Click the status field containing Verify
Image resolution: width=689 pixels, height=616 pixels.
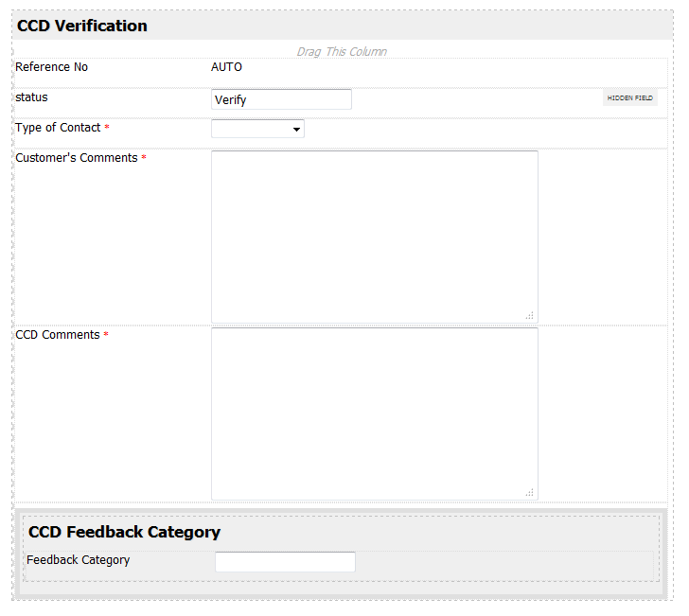click(x=281, y=99)
